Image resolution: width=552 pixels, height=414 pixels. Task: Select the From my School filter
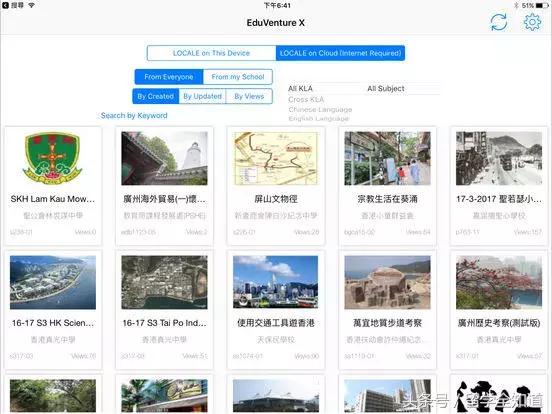[238, 77]
